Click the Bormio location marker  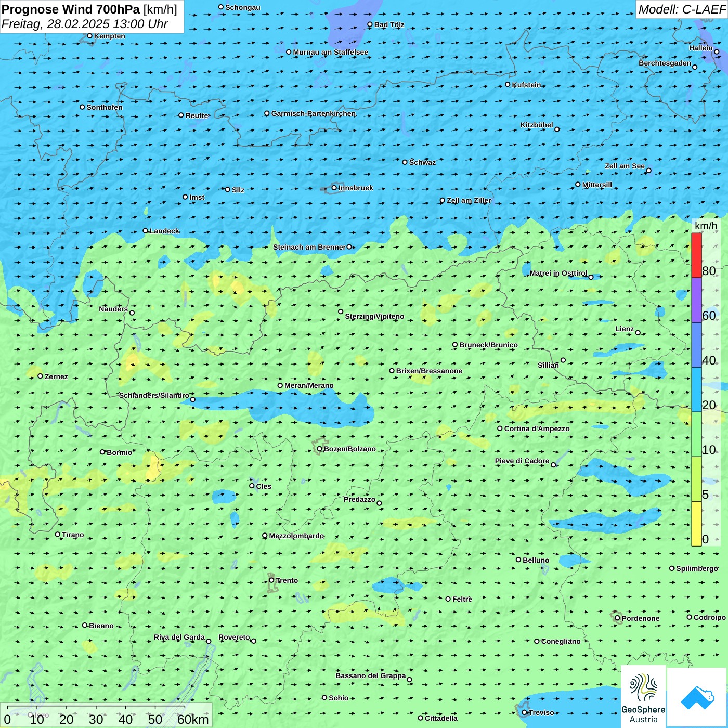(x=102, y=452)
